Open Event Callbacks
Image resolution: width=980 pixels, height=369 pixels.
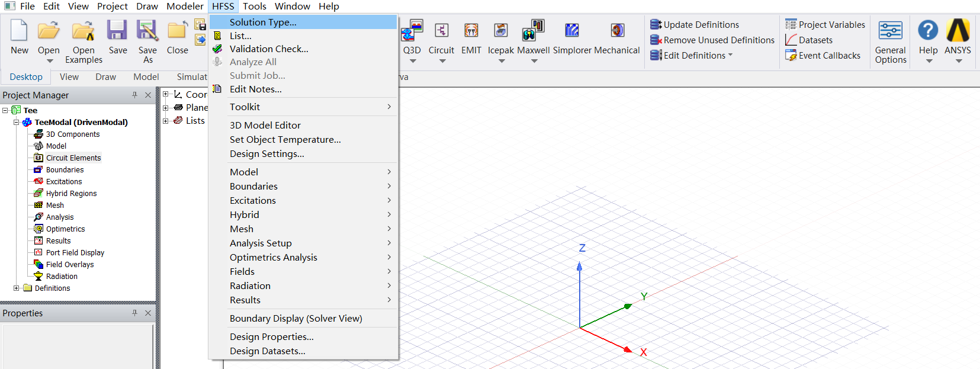tap(822, 55)
